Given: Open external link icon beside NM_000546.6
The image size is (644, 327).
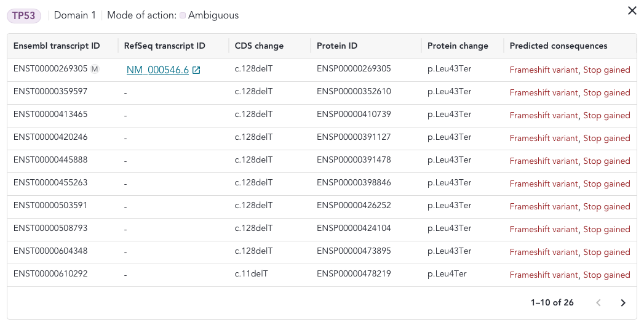Looking at the screenshot, I should click(196, 70).
